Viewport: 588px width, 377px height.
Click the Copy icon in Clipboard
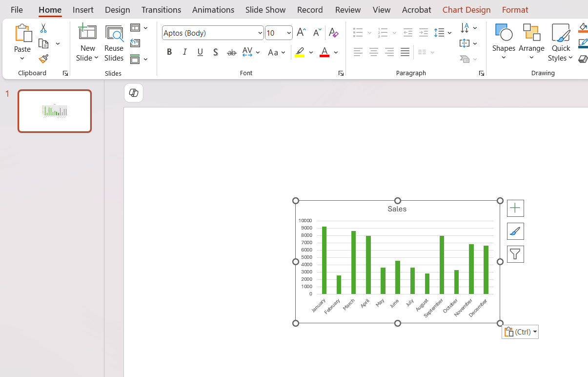(x=43, y=43)
